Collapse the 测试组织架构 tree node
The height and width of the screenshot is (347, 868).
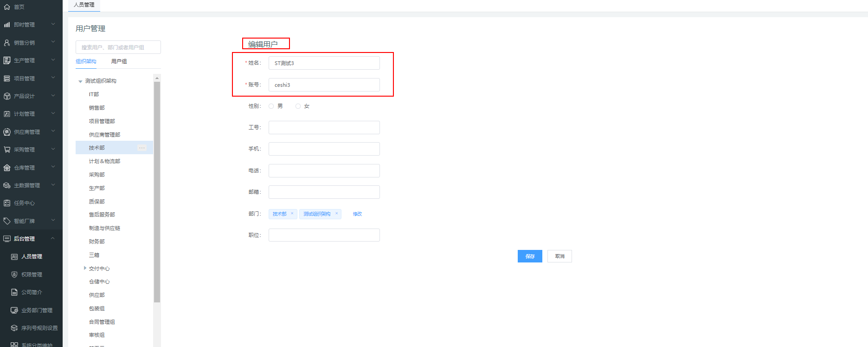tap(80, 81)
